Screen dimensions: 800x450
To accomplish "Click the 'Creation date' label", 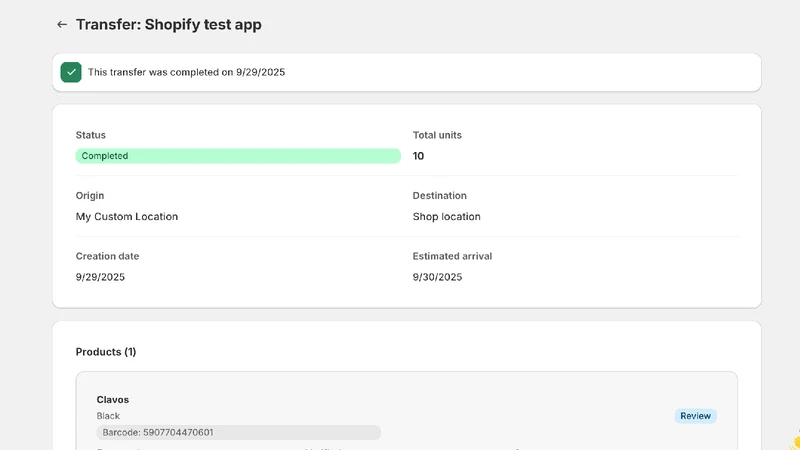I will [x=107, y=256].
